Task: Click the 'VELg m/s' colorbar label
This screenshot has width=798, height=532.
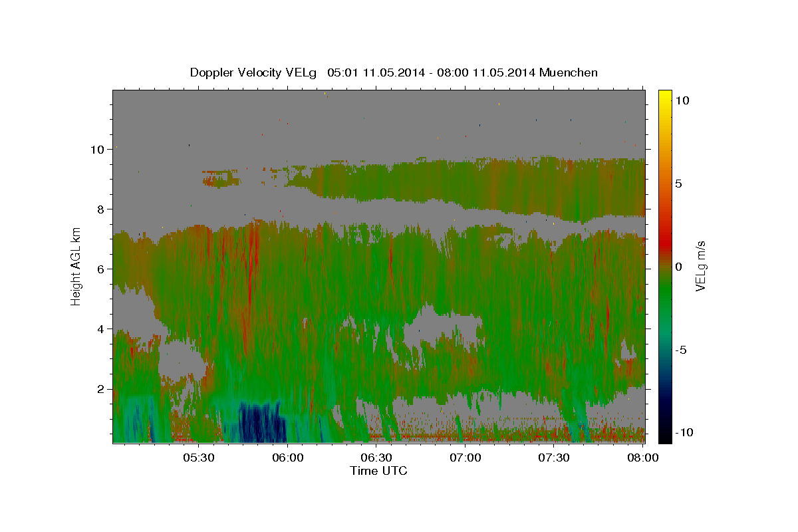Action: coord(700,265)
